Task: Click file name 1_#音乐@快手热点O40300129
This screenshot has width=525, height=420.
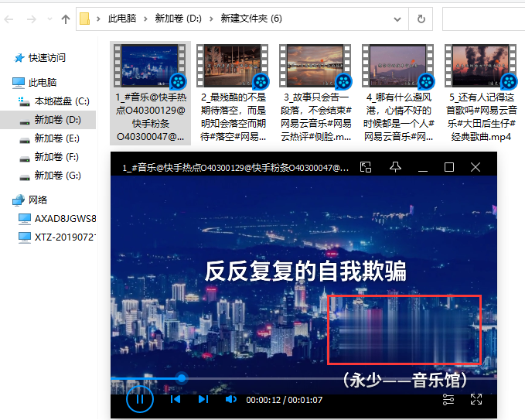Action: tap(150, 118)
